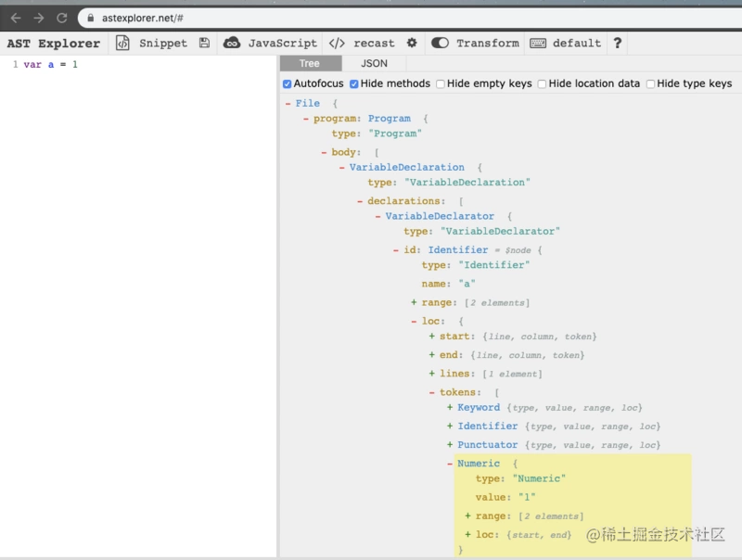Switch to the JSON tab

point(374,63)
